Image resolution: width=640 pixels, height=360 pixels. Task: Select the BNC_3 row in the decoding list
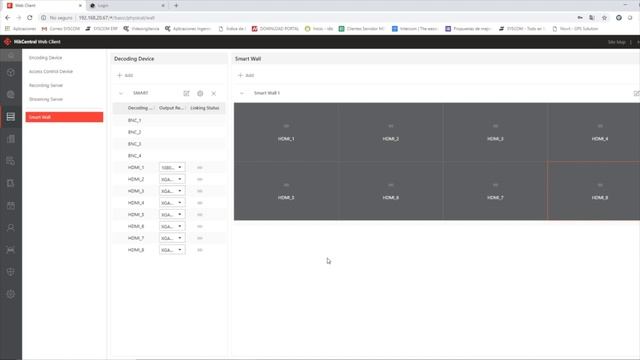pyautogui.click(x=169, y=144)
